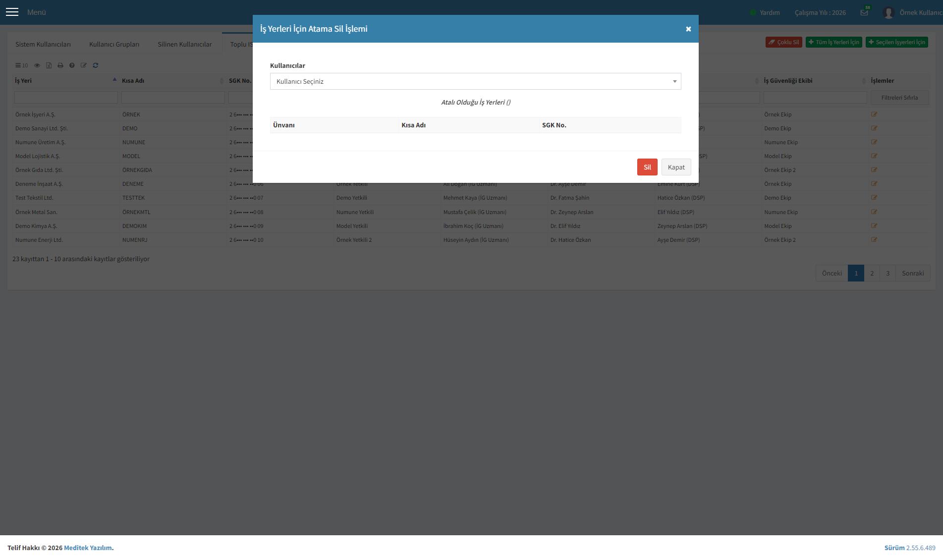Edit row Deneme İnşaat A.Ş. icon

point(874,184)
